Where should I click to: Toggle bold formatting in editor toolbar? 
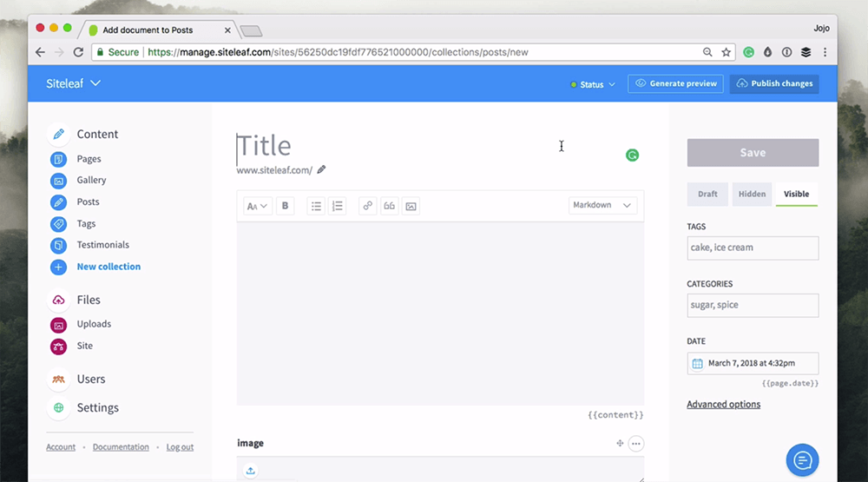coord(285,206)
